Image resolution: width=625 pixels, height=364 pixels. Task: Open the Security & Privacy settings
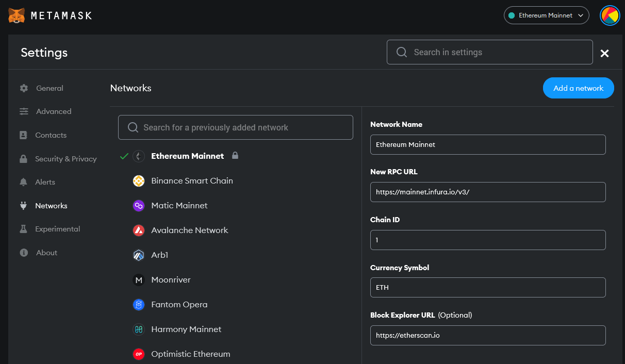[x=66, y=158]
